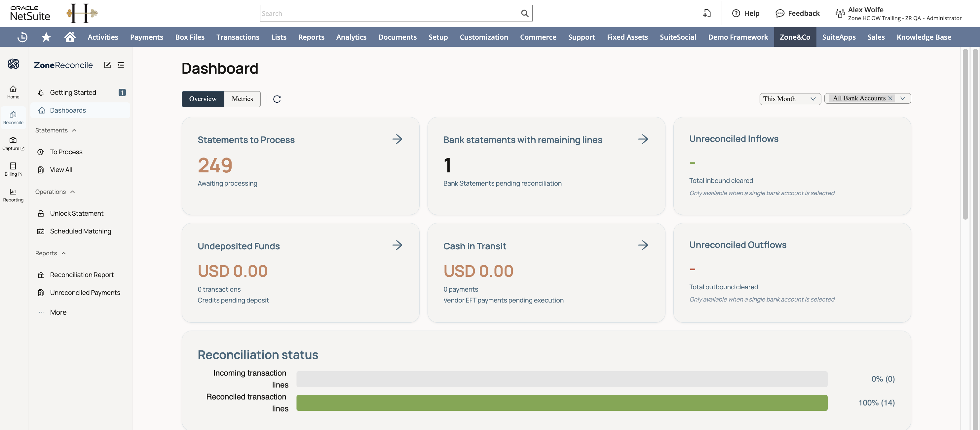980x430 pixels.
Task: Click the Statements to Process count 249
Action: tap(215, 165)
